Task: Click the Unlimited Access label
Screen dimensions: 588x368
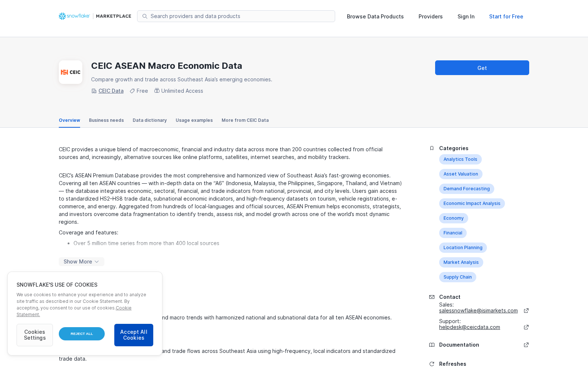Action: [x=182, y=91]
